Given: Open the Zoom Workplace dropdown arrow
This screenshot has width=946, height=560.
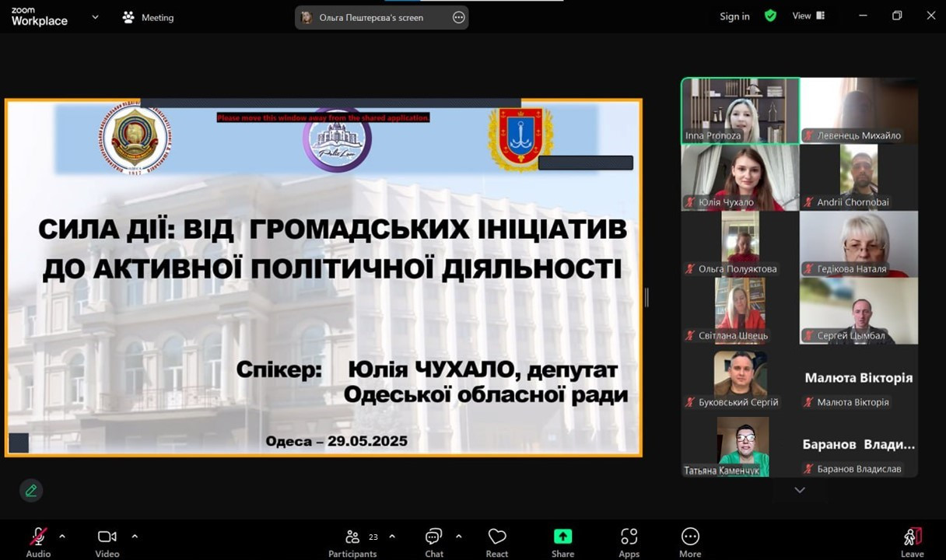Looking at the screenshot, I should click(x=95, y=16).
